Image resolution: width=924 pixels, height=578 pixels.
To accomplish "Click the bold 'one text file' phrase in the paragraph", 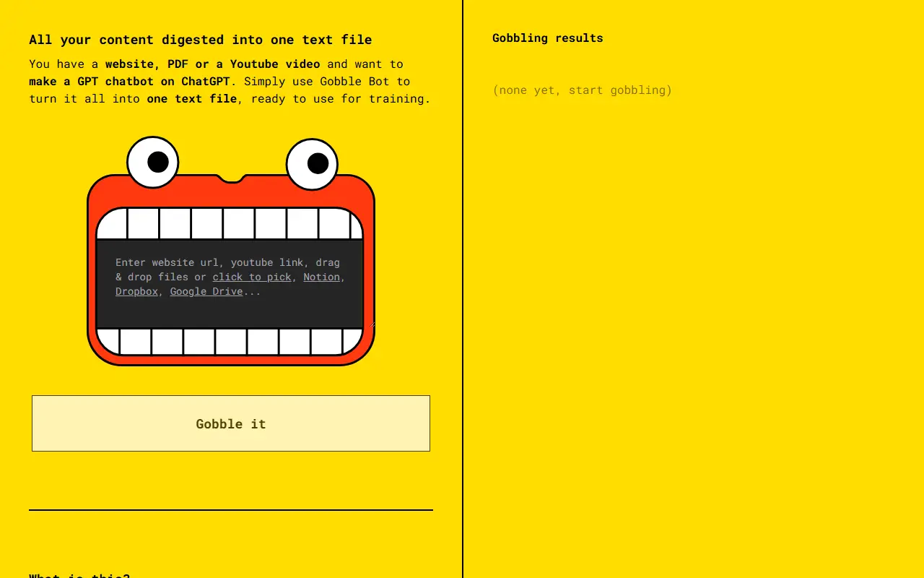I will pos(192,98).
